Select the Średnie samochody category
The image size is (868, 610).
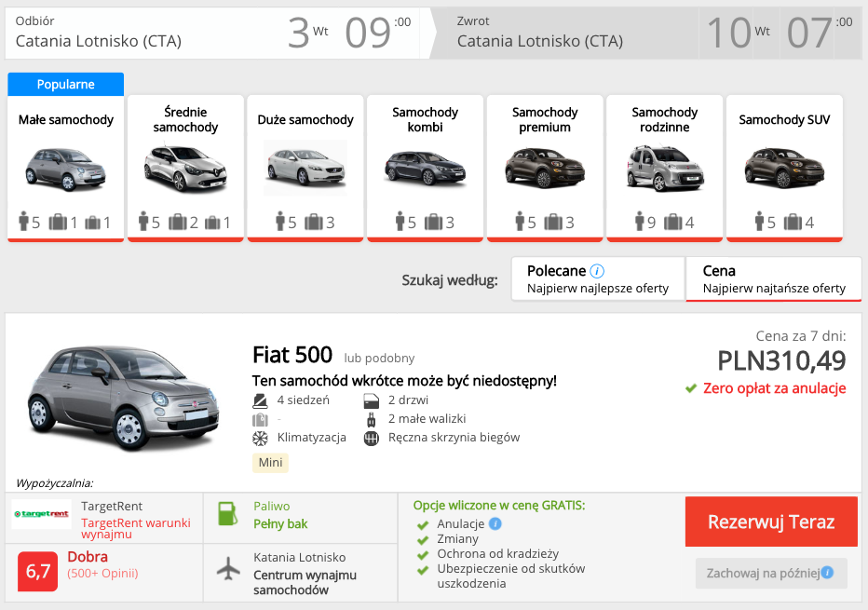coord(185,169)
